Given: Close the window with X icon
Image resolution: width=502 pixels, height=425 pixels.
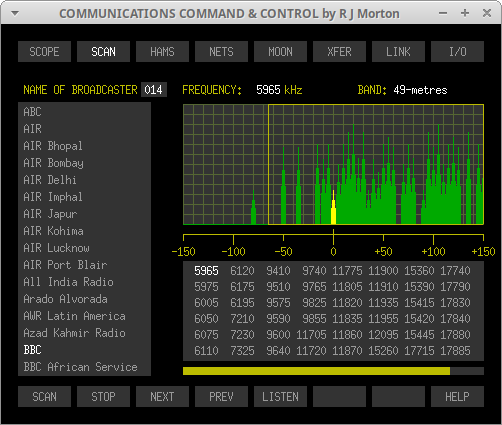Looking at the screenshot, I should coord(487,13).
